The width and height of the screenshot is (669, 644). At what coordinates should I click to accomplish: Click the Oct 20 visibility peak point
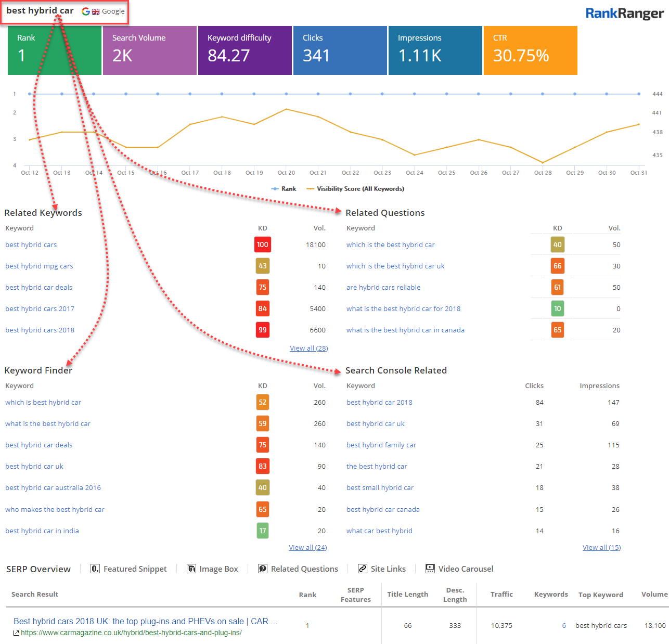pyautogui.click(x=286, y=109)
